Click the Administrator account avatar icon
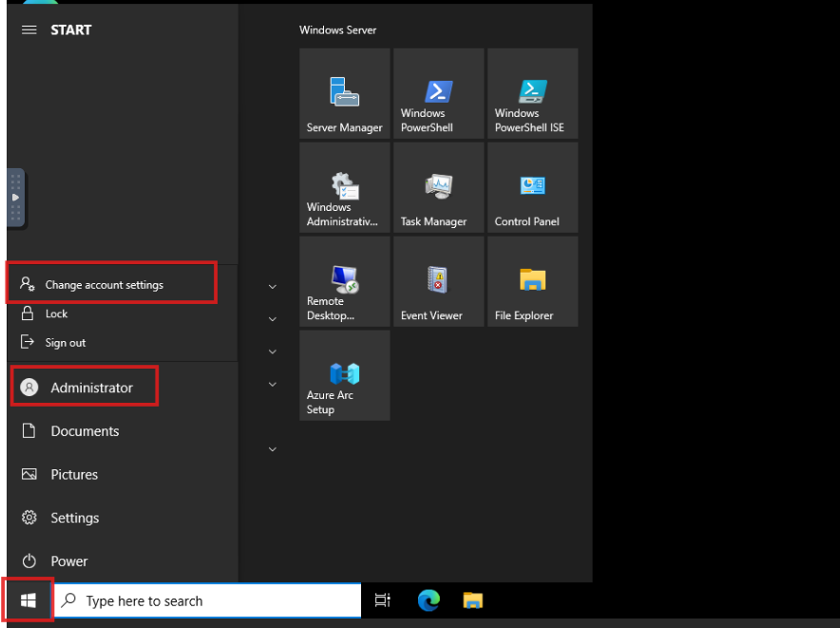840x628 pixels. [29, 387]
